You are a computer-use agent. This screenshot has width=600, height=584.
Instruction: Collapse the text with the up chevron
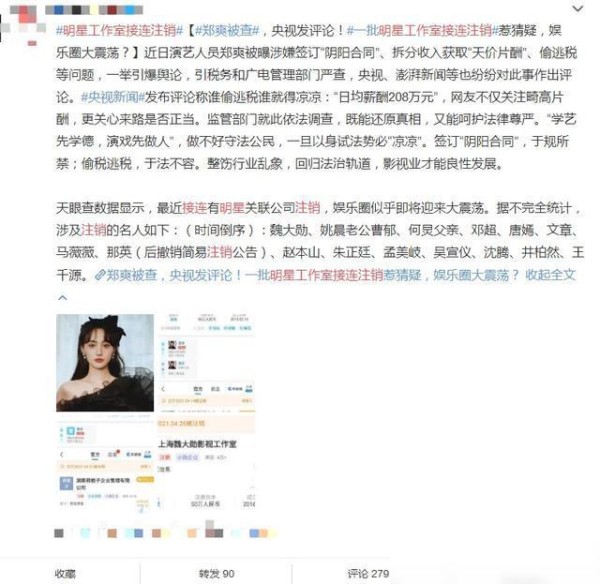[63, 297]
